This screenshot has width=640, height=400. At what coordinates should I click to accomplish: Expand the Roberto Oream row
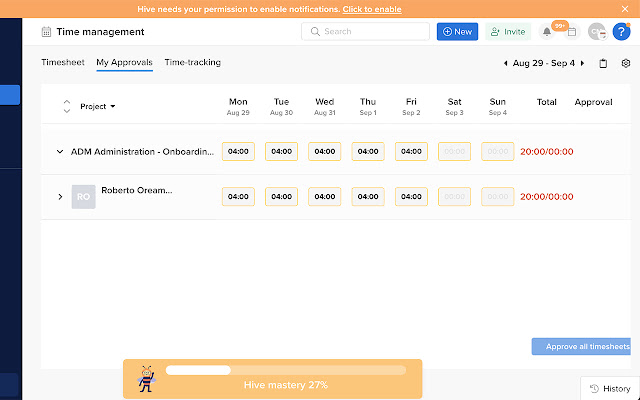point(60,197)
